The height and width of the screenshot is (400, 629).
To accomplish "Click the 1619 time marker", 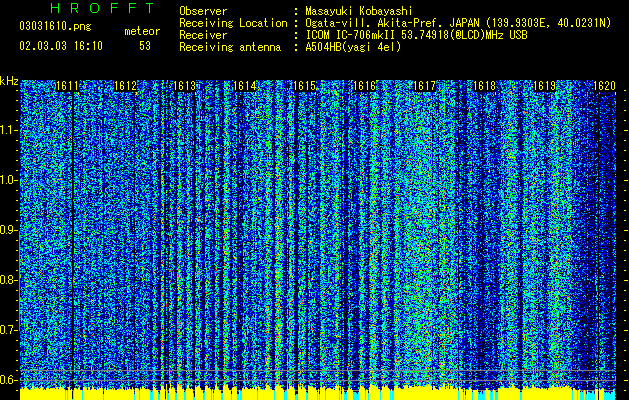I will click(x=544, y=86).
